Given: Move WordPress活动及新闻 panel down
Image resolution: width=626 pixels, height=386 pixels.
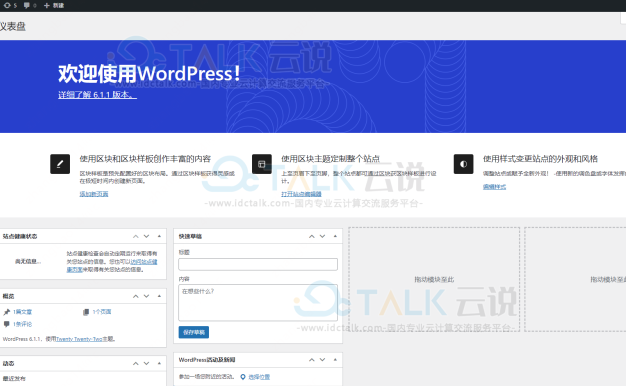Looking at the screenshot, I should click(x=323, y=360).
